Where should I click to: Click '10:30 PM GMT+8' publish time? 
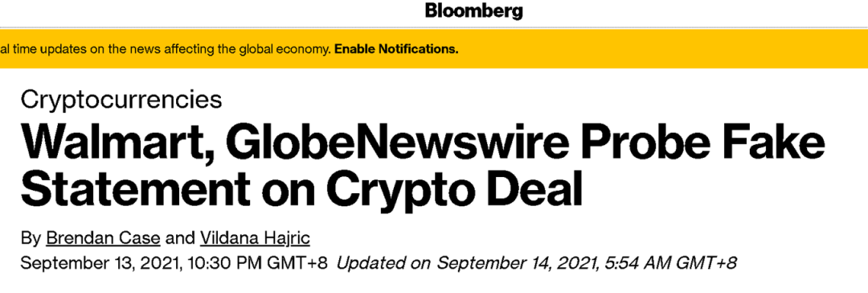pyautogui.click(x=257, y=263)
